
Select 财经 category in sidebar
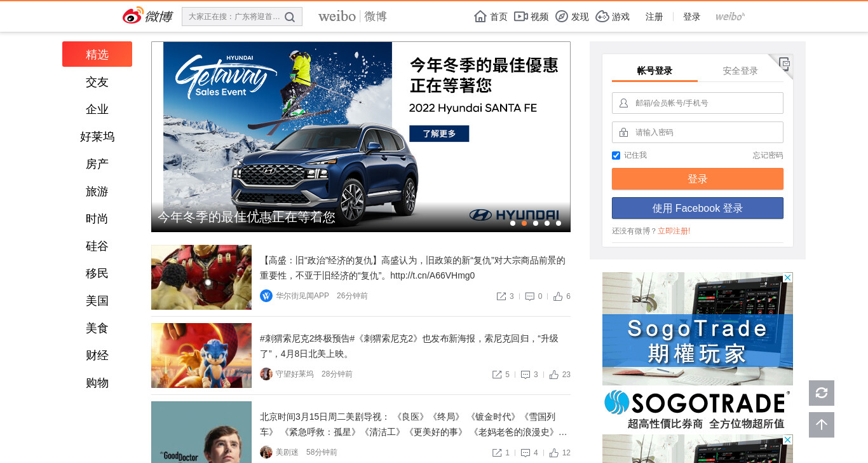[x=97, y=356]
